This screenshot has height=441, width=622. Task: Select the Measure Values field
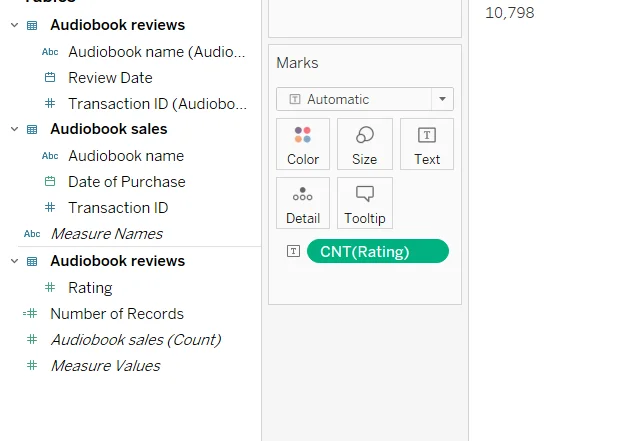coord(105,366)
